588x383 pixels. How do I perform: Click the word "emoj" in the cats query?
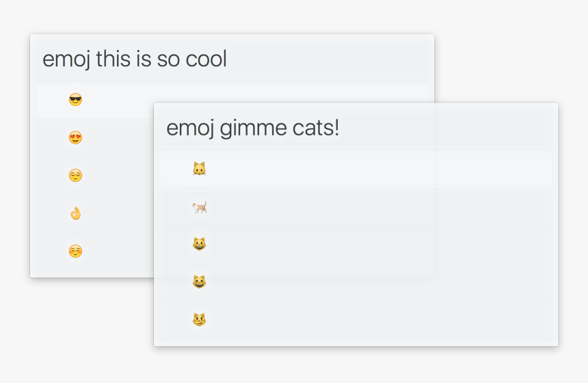[189, 129]
